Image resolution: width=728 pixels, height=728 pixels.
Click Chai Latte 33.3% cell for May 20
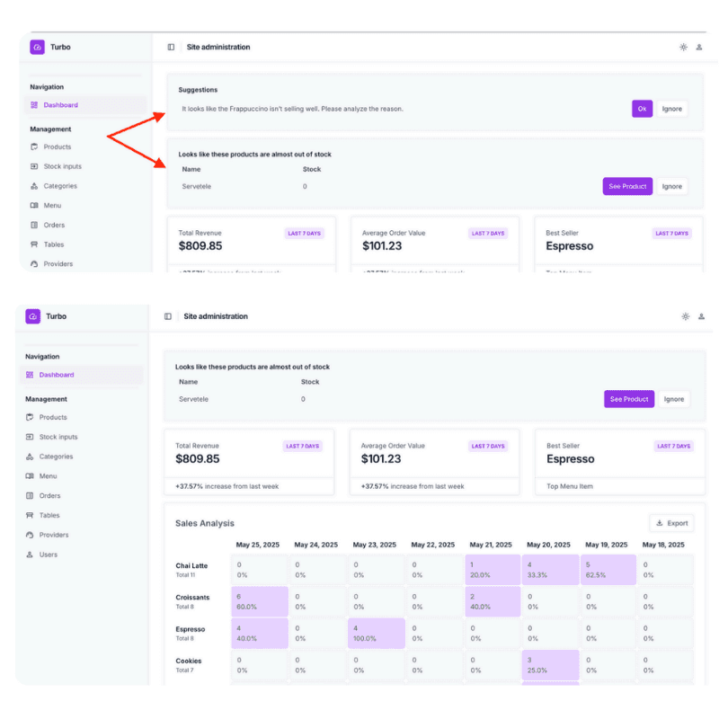tap(550, 570)
